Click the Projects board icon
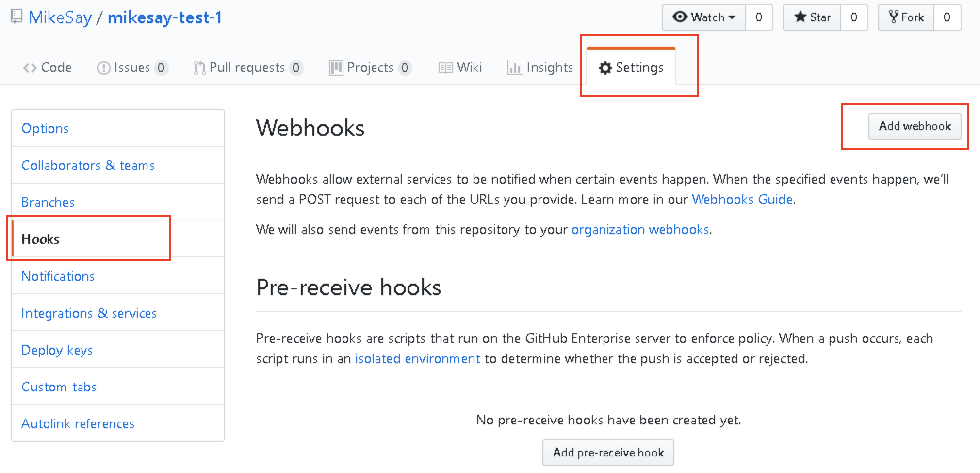 pyautogui.click(x=336, y=68)
